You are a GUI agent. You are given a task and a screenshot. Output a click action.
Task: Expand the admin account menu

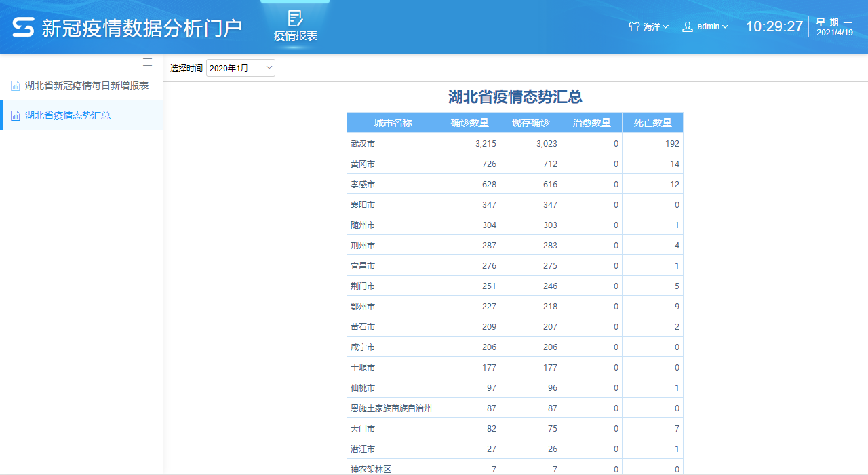click(712, 26)
